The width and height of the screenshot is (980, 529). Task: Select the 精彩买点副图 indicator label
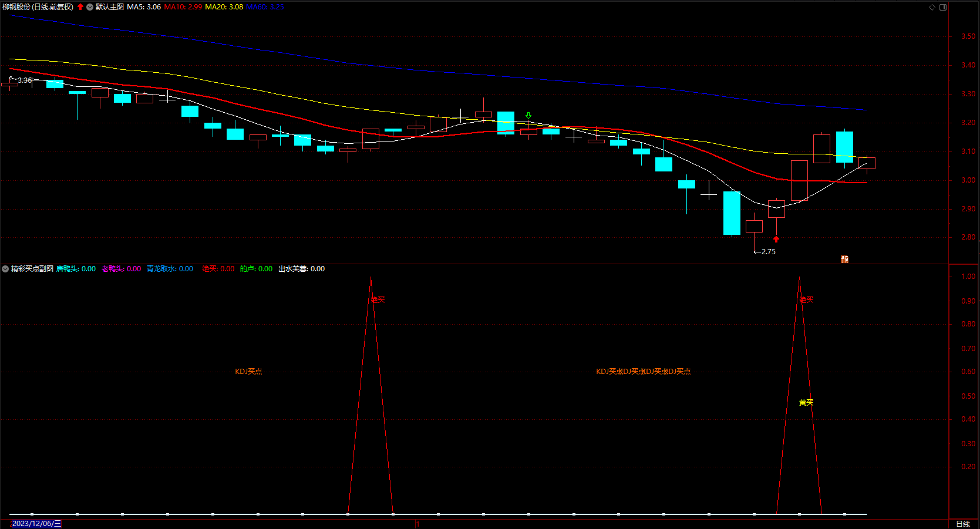pos(32,269)
